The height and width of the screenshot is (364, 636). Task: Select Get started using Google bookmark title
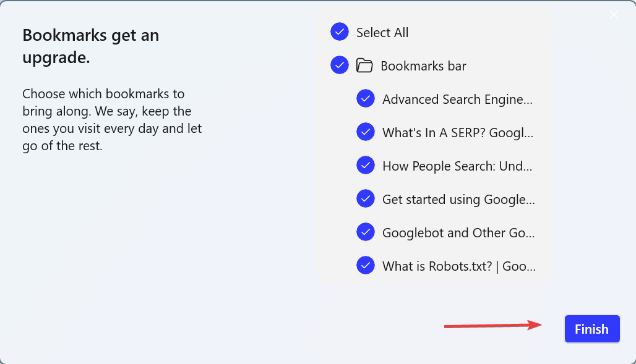[x=458, y=199]
